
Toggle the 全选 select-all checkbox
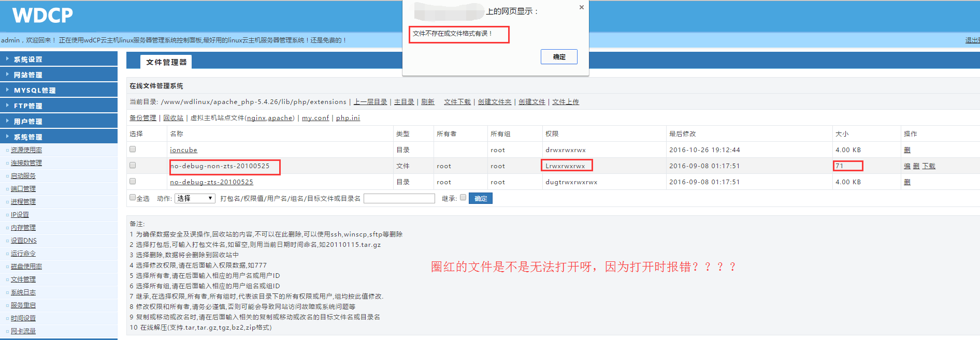[133, 197]
